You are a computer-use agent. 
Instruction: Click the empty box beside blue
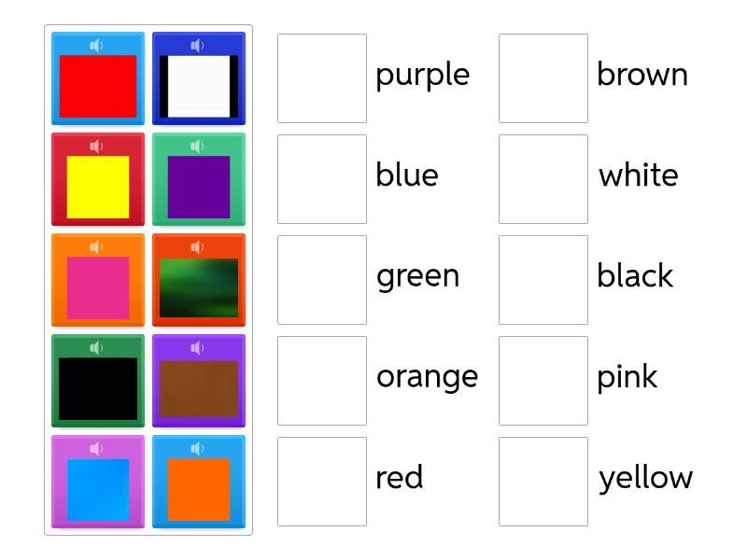point(322,179)
